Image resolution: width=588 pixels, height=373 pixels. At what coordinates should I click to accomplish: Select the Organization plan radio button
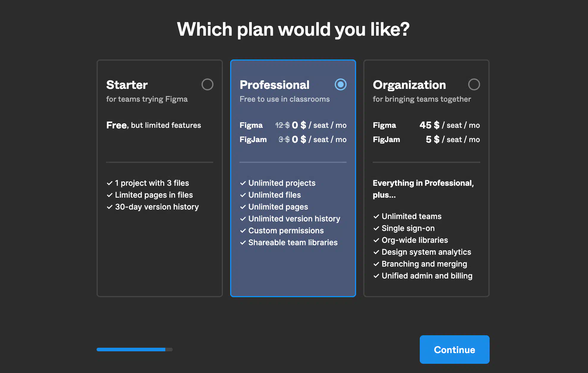[474, 84]
